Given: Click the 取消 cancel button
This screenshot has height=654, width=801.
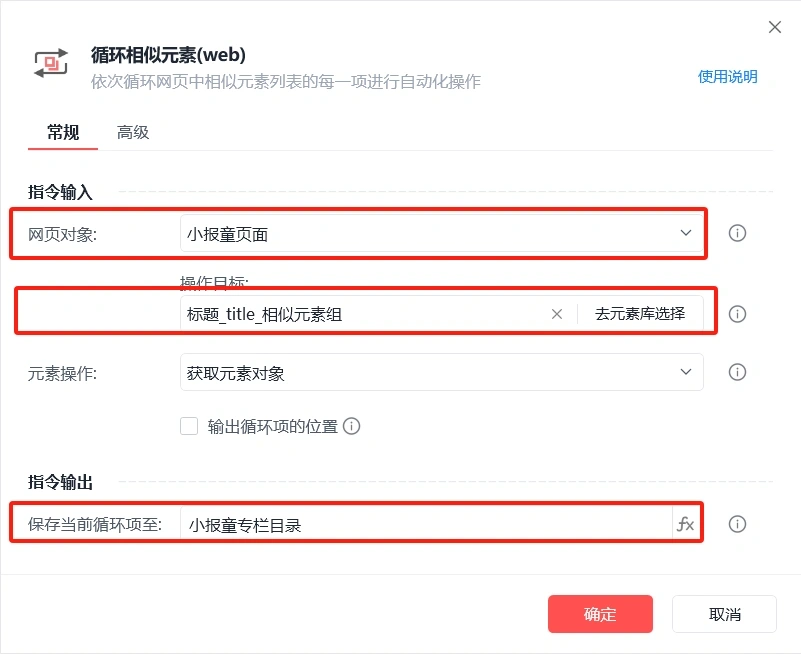Looking at the screenshot, I should 724,614.
